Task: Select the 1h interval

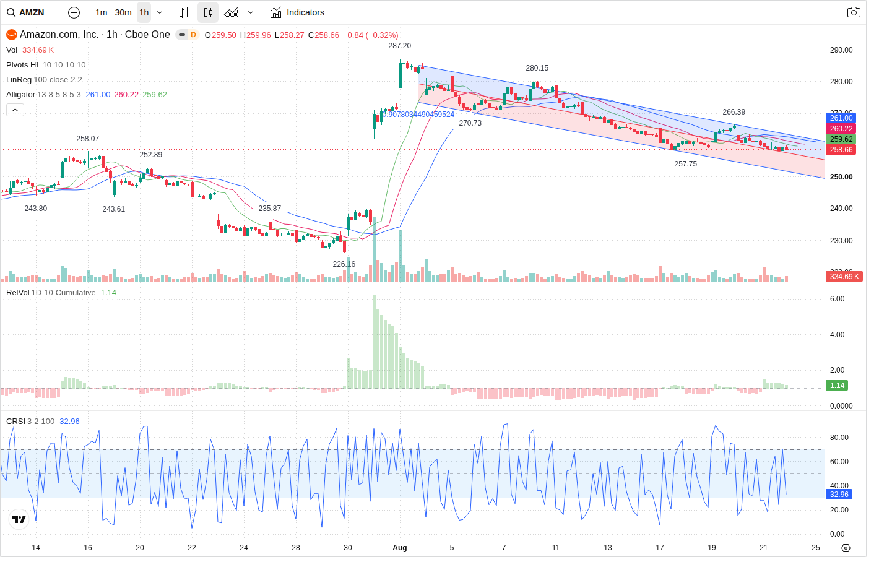Action: point(144,12)
